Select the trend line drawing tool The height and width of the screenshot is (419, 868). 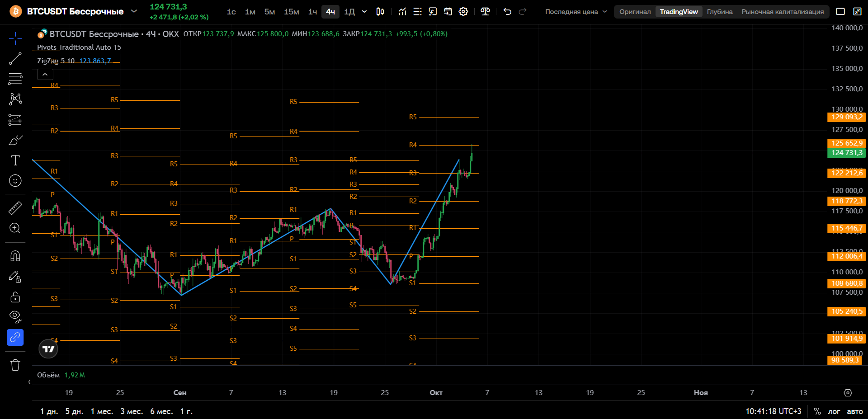[15, 58]
